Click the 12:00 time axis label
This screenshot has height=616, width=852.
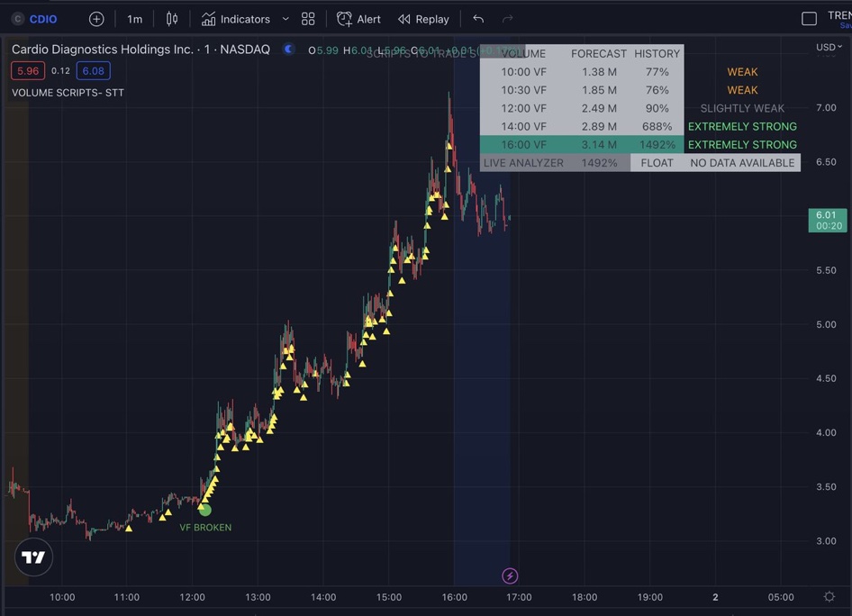point(193,597)
